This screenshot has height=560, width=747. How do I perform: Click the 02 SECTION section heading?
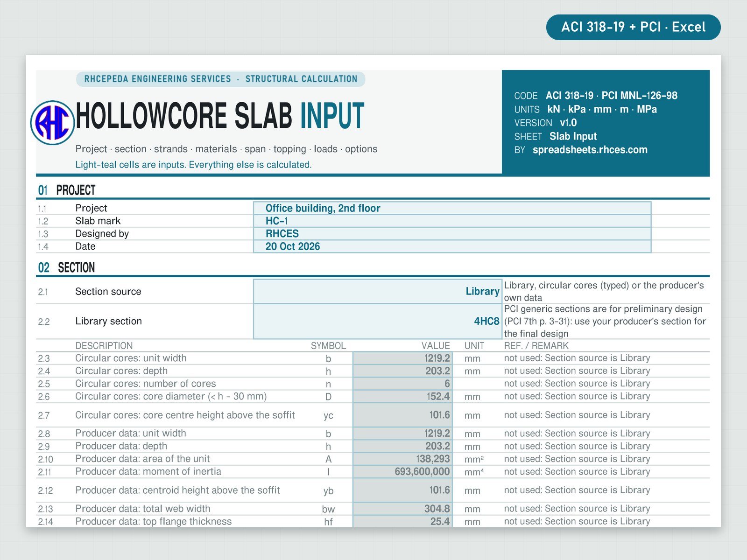click(66, 267)
